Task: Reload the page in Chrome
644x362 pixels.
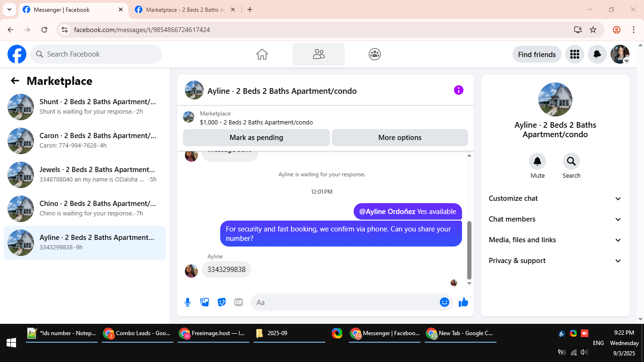Action: (44, 30)
